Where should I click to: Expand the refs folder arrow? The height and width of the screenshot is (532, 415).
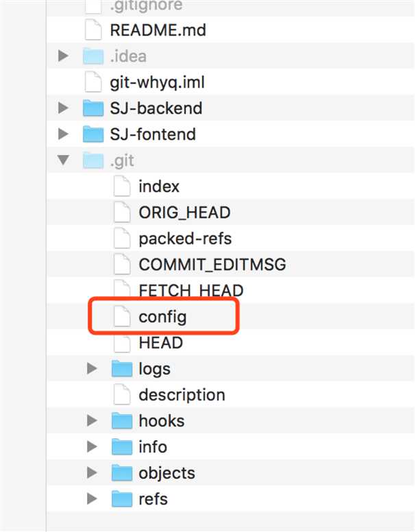[92, 499]
